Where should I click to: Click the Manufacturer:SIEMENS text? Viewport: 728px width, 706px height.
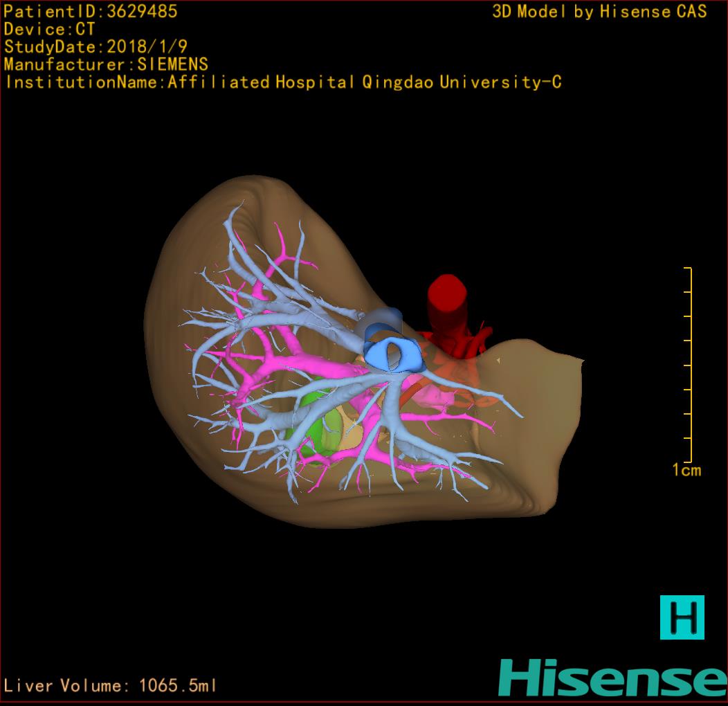pyautogui.click(x=106, y=64)
